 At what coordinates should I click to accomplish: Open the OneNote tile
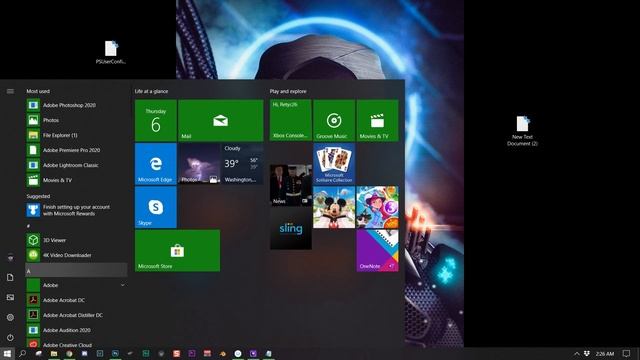(377, 251)
